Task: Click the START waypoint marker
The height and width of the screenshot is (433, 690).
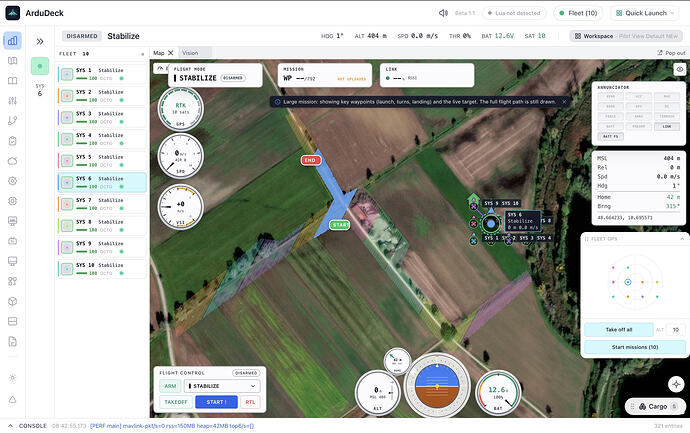Action: tap(340, 225)
